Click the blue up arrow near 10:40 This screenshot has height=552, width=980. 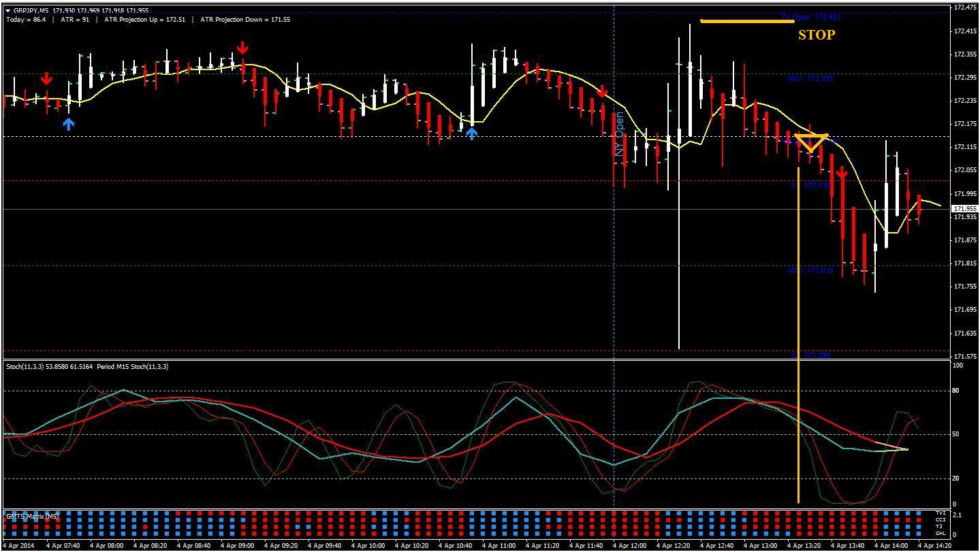(471, 133)
